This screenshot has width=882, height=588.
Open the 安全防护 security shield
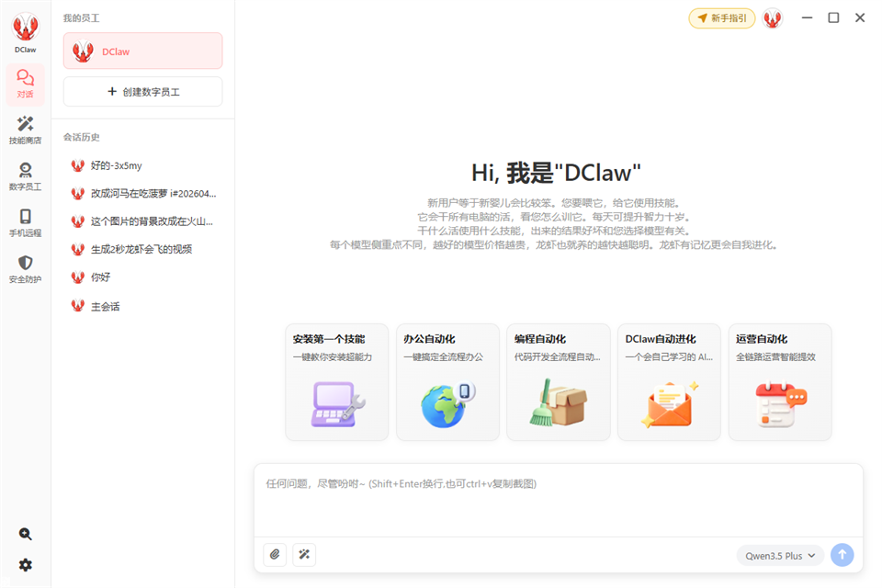[26, 269]
